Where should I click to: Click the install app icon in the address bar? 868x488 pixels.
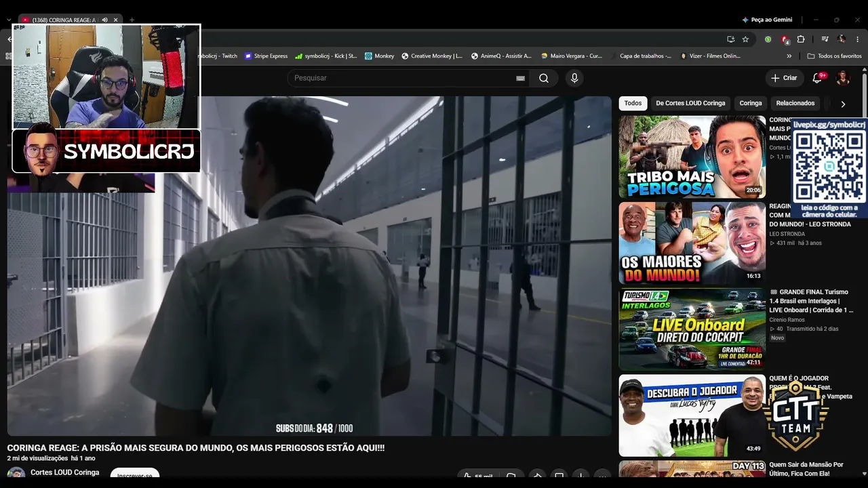tap(730, 39)
